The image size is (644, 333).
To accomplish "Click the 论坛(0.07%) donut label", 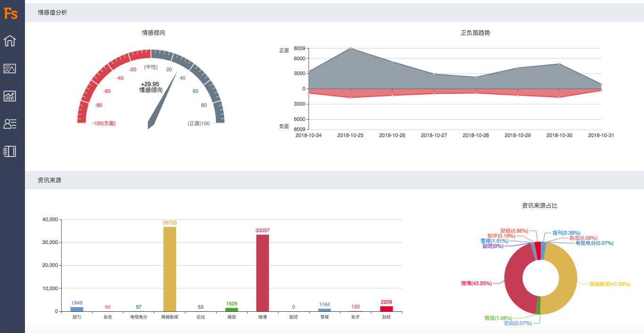I will click(517, 323).
